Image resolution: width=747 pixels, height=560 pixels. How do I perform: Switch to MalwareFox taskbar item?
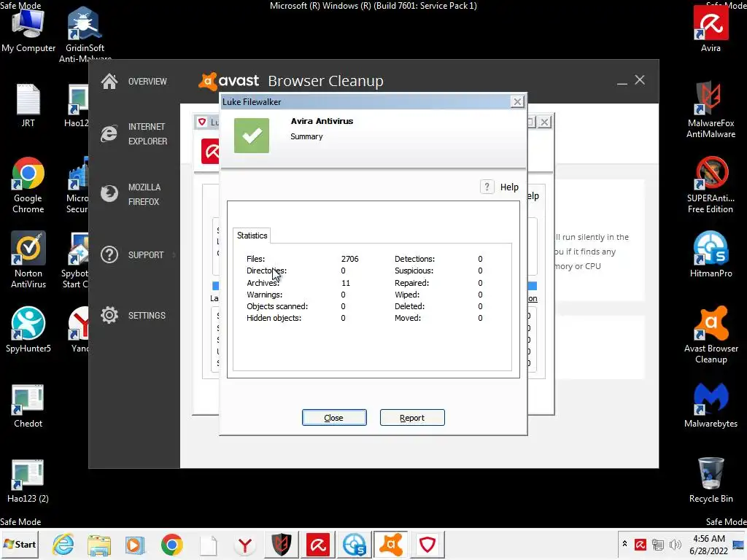281,544
